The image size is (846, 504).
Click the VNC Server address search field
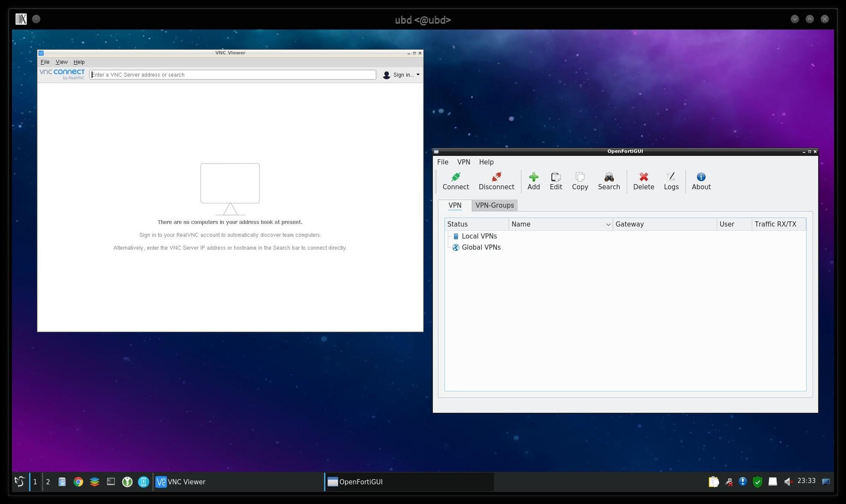tap(232, 75)
